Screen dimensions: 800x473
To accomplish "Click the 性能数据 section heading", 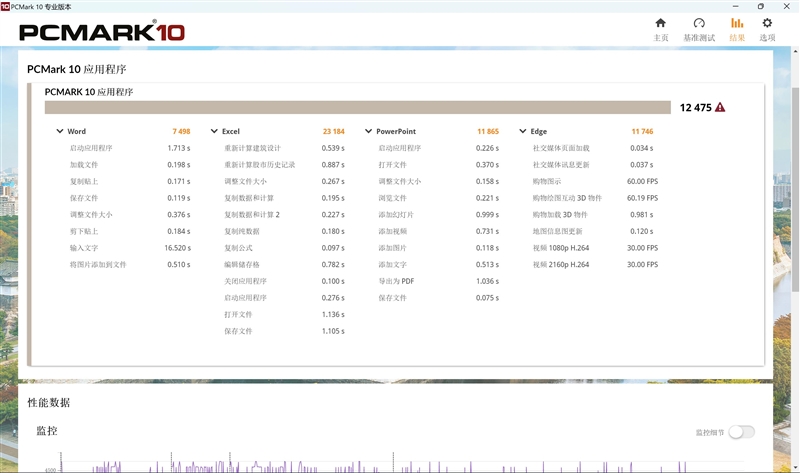I will [x=48, y=403].
